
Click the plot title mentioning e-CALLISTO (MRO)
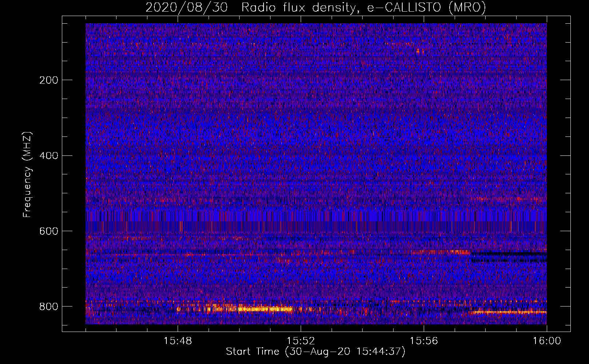tap(316, 7)
